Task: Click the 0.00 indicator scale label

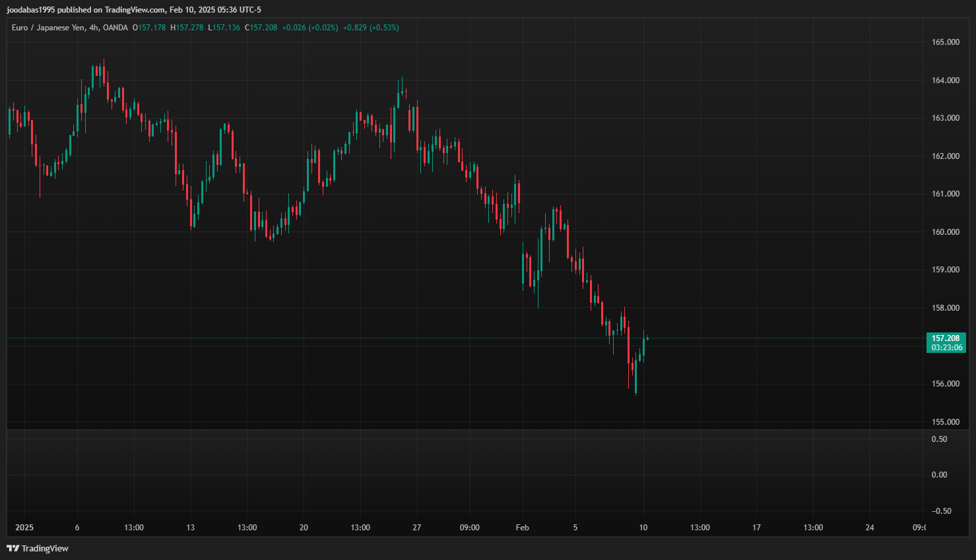Action: click(938, 475)
